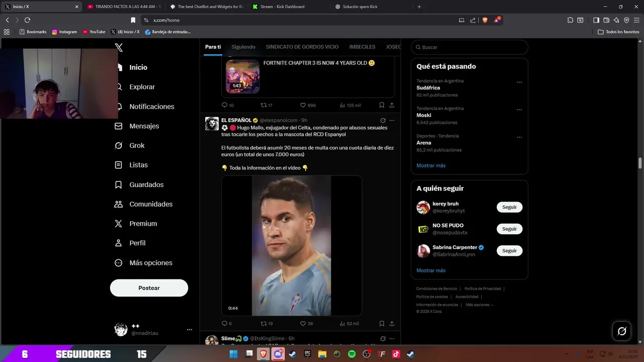Open the floating Grok button
644x362 pixels.
point(622,331)
